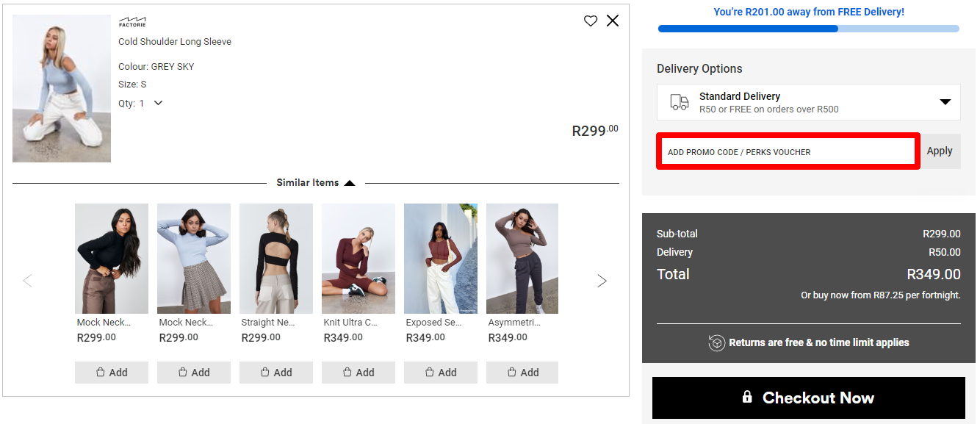Open the Cold Shoulder Long Sleeve title link
Image resolution: width=980 pixels, height=424 pixels.
(x=175, y=42)
